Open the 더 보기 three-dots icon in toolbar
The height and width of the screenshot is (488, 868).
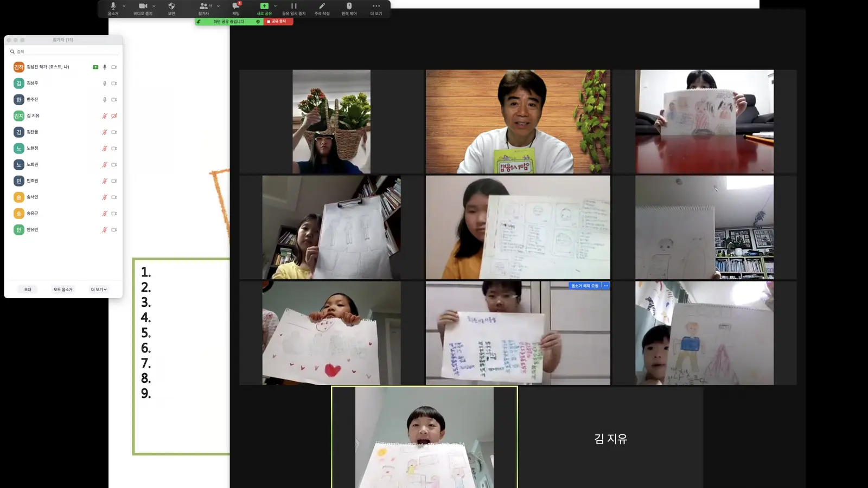click(376, 6)
